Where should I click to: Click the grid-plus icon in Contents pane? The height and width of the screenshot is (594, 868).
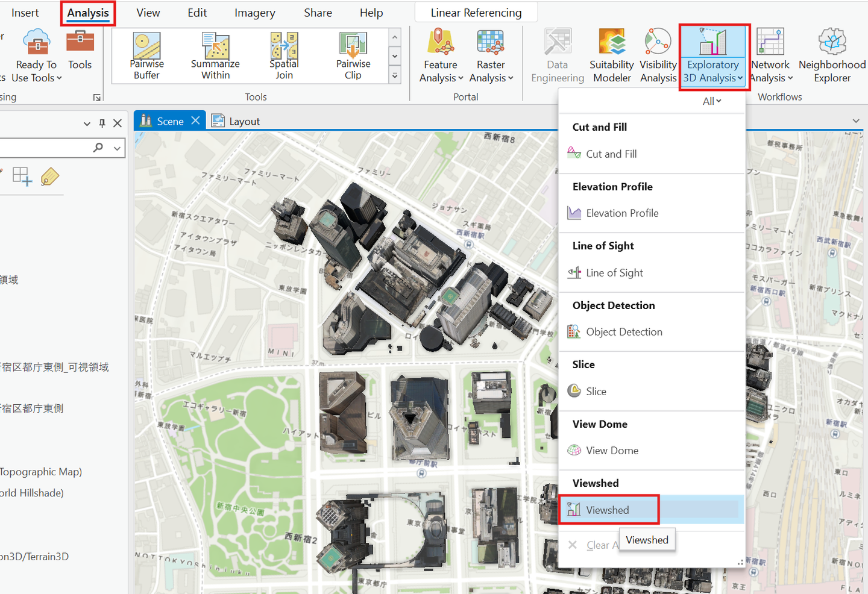point(22,177)
